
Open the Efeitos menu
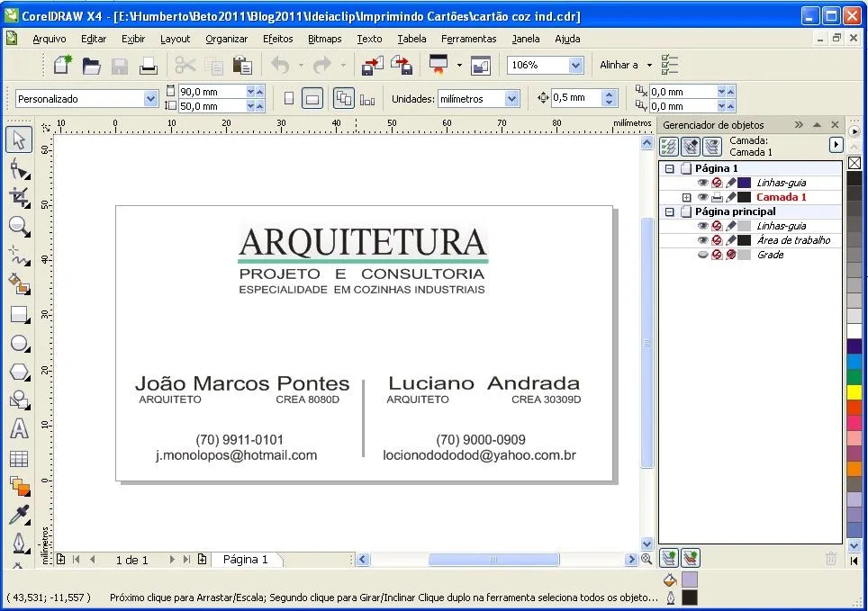pos(278,39)
